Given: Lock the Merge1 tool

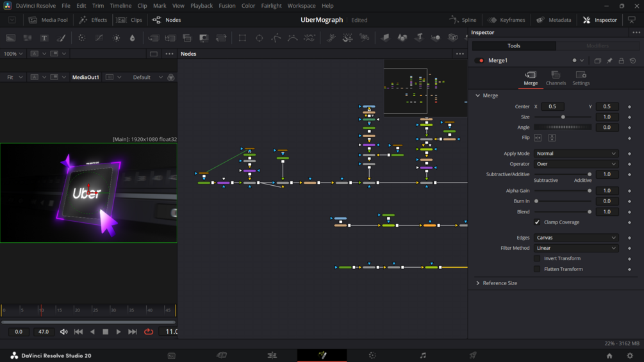Looking at the screenshot, I should [622, 61].
